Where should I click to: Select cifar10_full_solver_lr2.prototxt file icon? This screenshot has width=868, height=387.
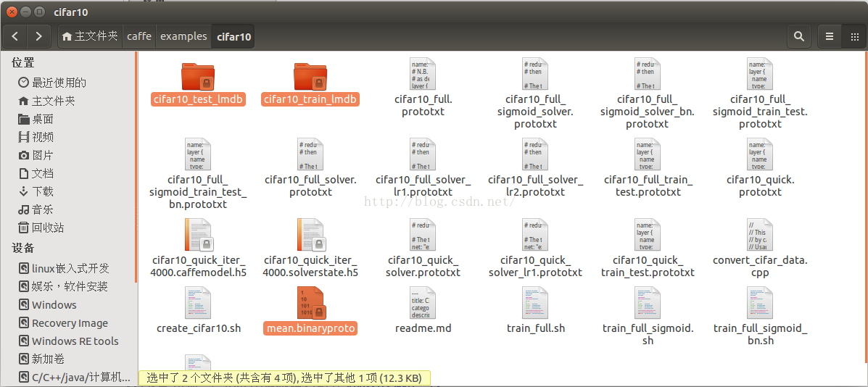[534, 154]
